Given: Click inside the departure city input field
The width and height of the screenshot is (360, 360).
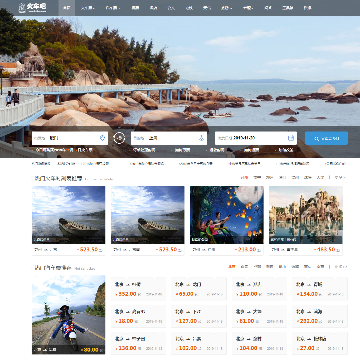Looking at the screenshot, I should coord(70,138).
